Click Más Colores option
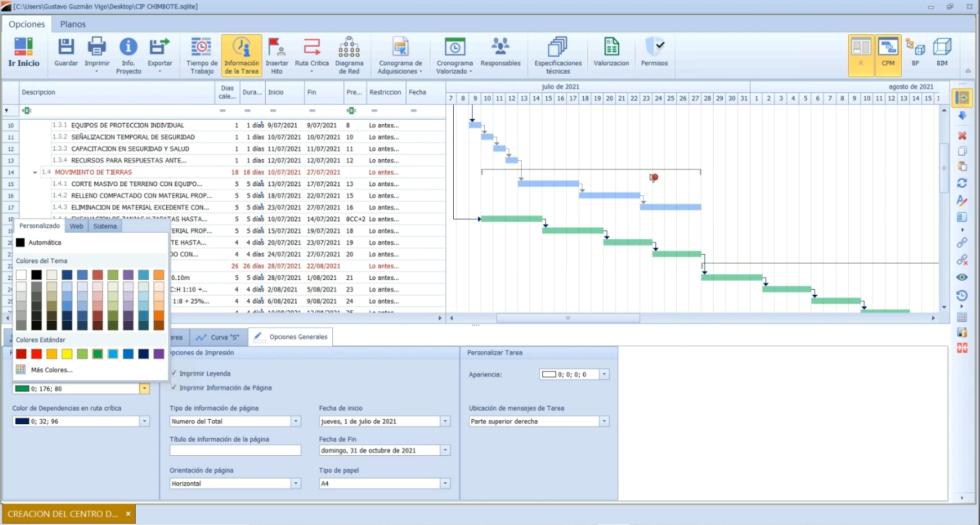980x525 pixels. (x=52, y=370)
